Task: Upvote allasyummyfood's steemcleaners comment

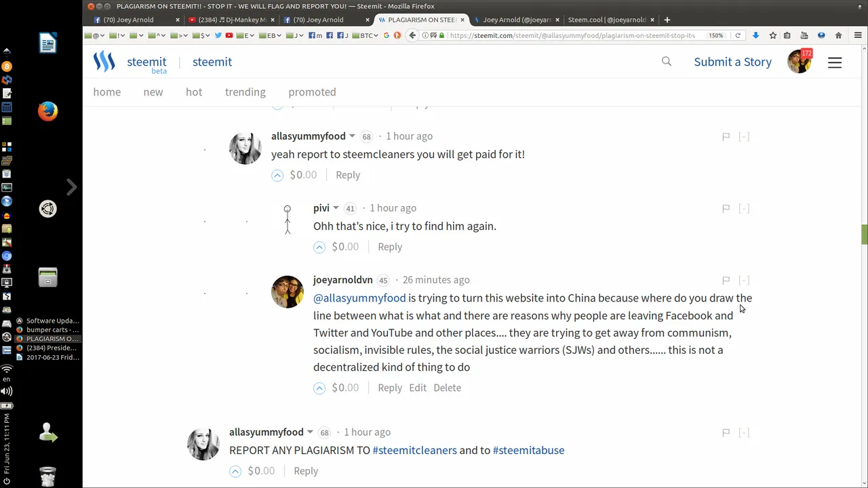Action: click(x=277, y=175)
